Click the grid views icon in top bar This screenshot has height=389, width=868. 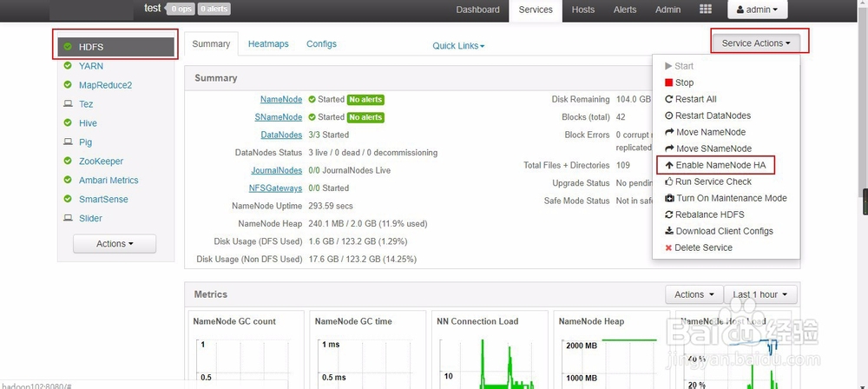[x=705, y=10]
